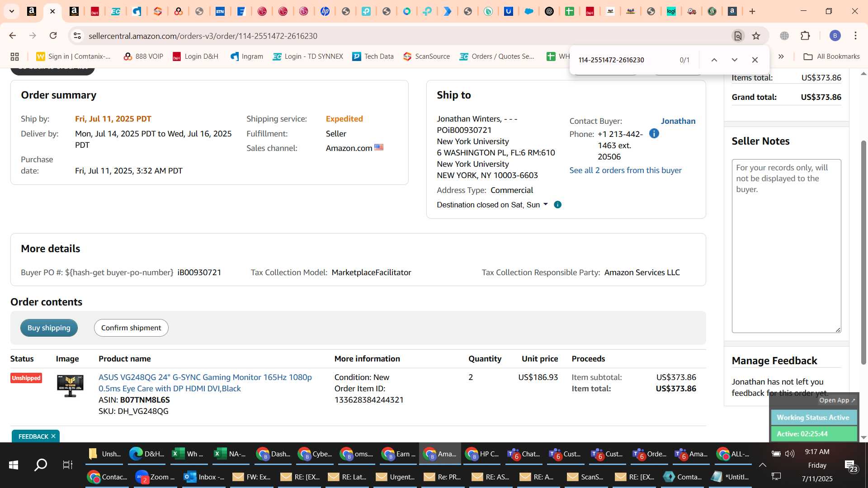Image resolution: width=868 pixels, height=488 pixels.
Task: Open Sign in Comtanix bookmark
Action: 74,56
